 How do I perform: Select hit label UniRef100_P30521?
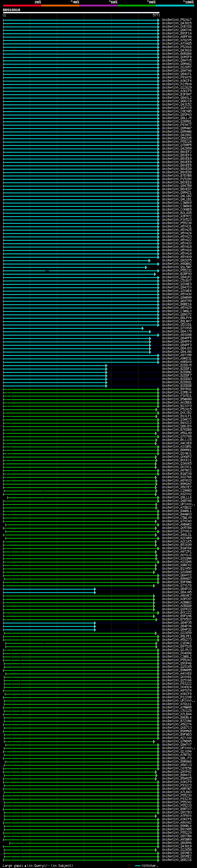point(176,396)
